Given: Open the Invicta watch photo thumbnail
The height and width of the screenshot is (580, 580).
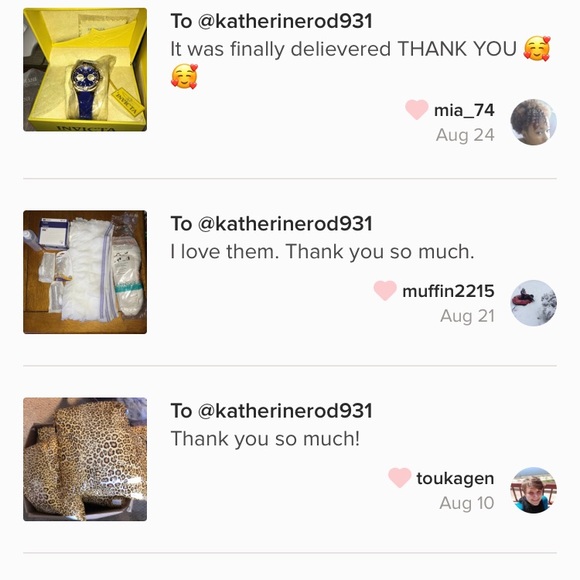Looking at the screenshot, I should point(85,70).
